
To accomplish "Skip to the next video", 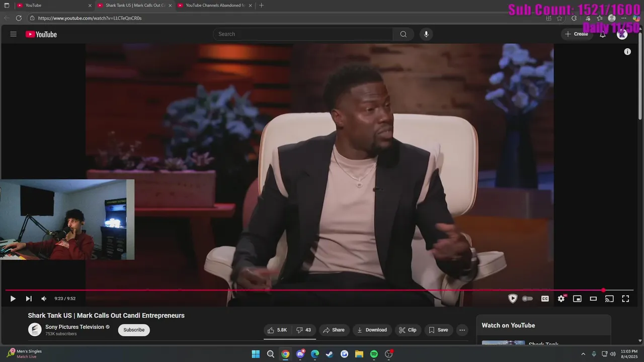I will click(x=29, y=299).
